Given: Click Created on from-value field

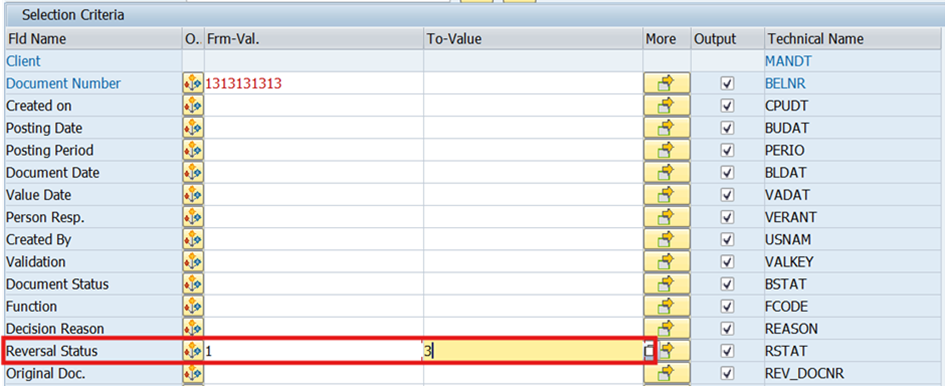Looking at the screenshot, I should (x=314, y=106).
